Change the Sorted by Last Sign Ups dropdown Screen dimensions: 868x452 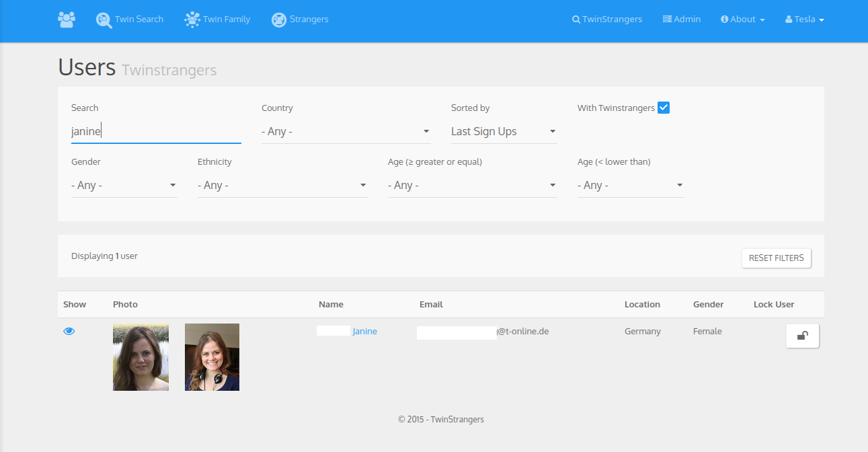[504, 132]
